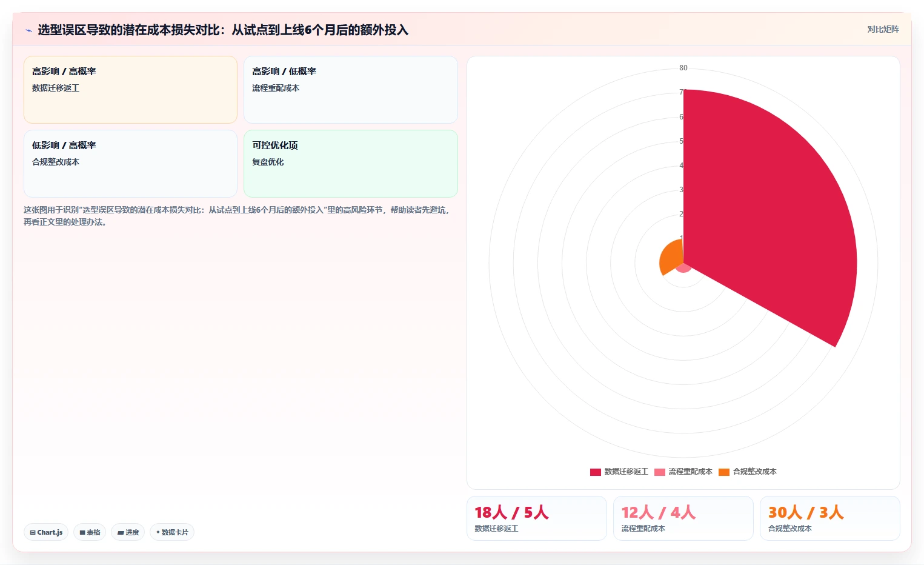Click the description paragraph starting 这张图用于识别
The height and width of the screenshot is (565, 924).
tap(237, 216)
